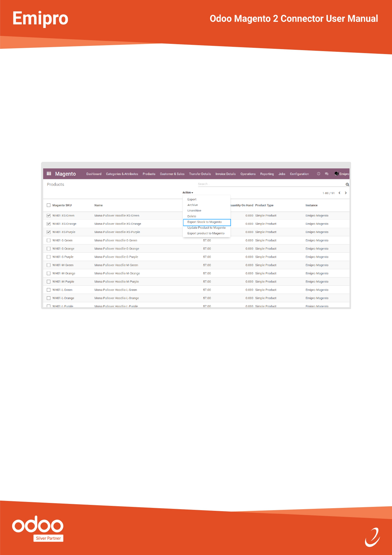Check the WH01-S-Green row checkbox
The height and width of the screenshot is (555, 392).
tap(49, 240)
